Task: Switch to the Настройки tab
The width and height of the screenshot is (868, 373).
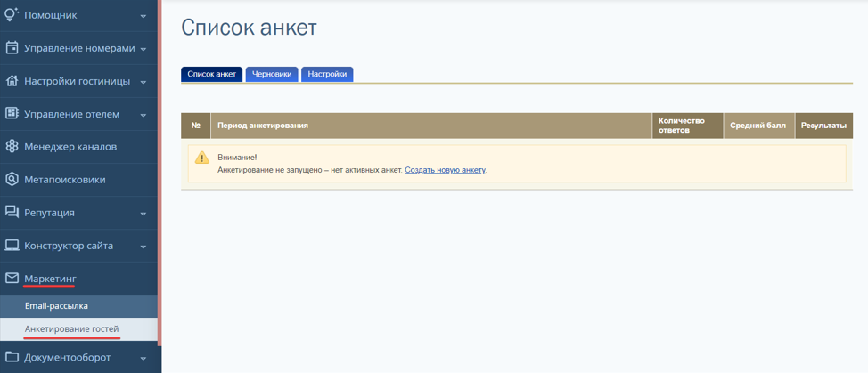Action: click(x=327, y=74)
